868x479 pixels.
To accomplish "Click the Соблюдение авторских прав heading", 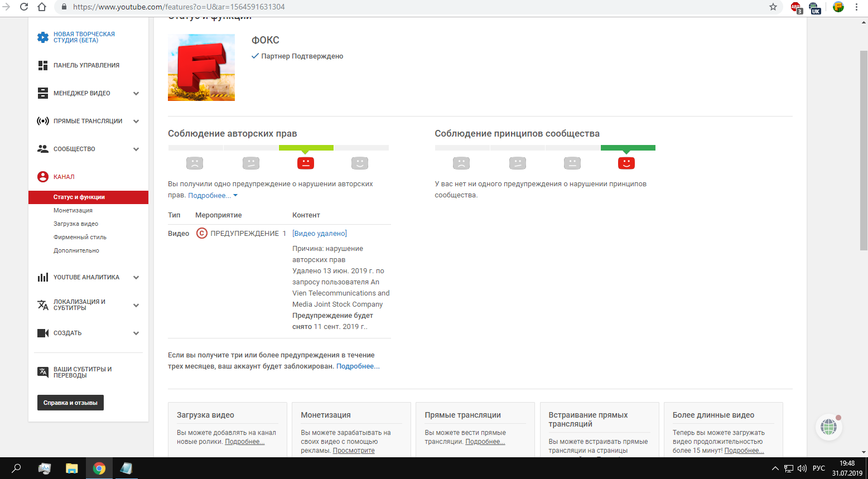I will click(233, 134).
